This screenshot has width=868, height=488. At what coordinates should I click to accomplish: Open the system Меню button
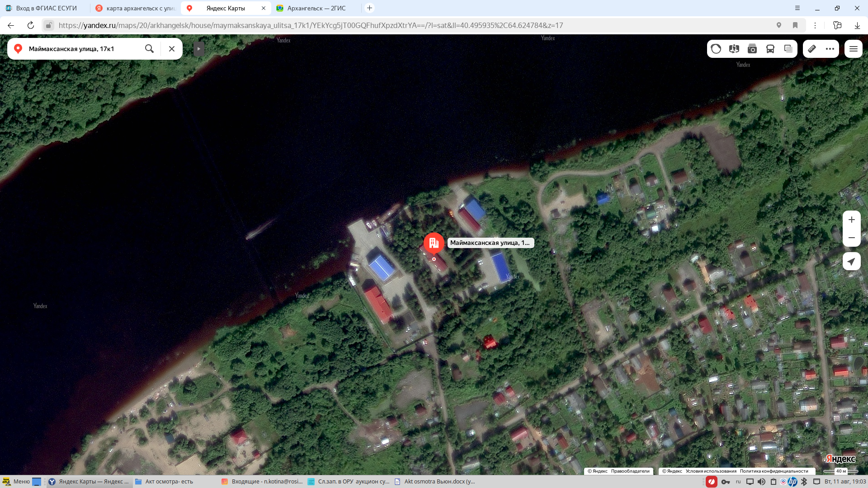[x=16, y=482]
